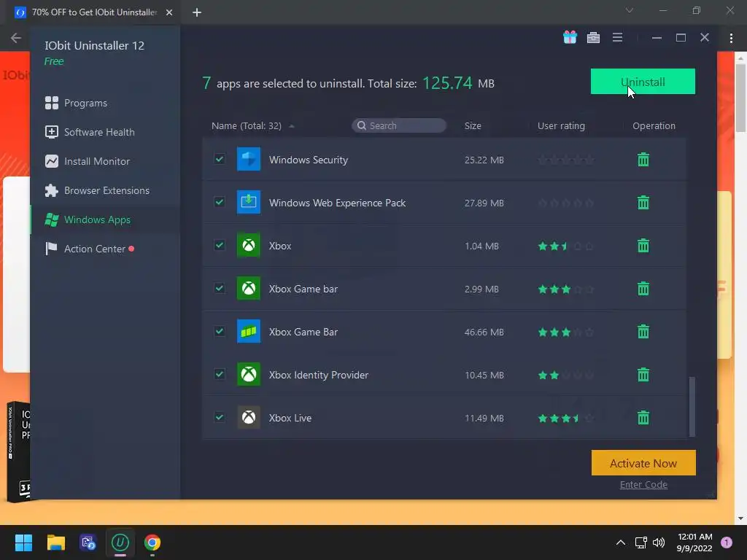The image size is (747, 560).
Task: Open Action Center section
Action: pos(89,249)
